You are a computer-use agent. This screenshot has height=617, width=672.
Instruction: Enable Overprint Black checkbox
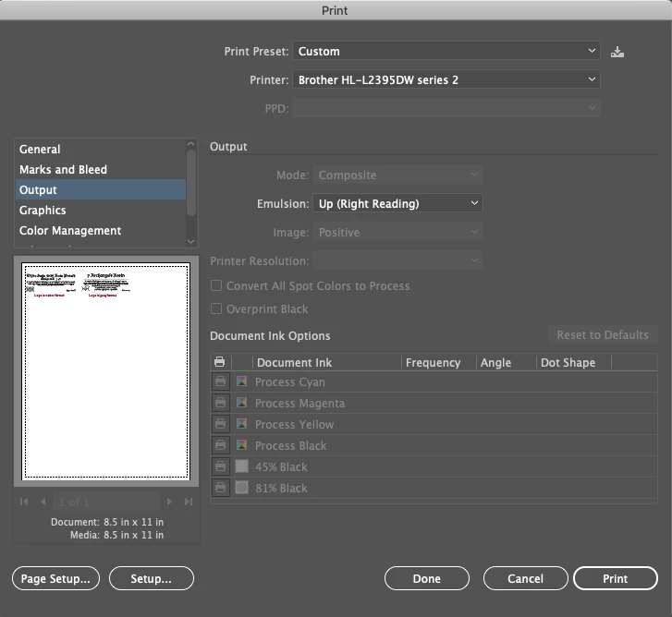216,308
